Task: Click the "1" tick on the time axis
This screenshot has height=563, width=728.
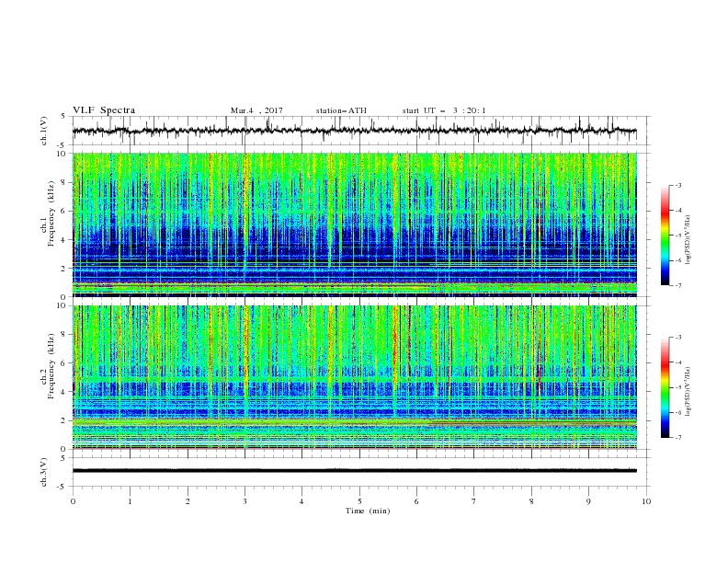Action: click(131, 501)
